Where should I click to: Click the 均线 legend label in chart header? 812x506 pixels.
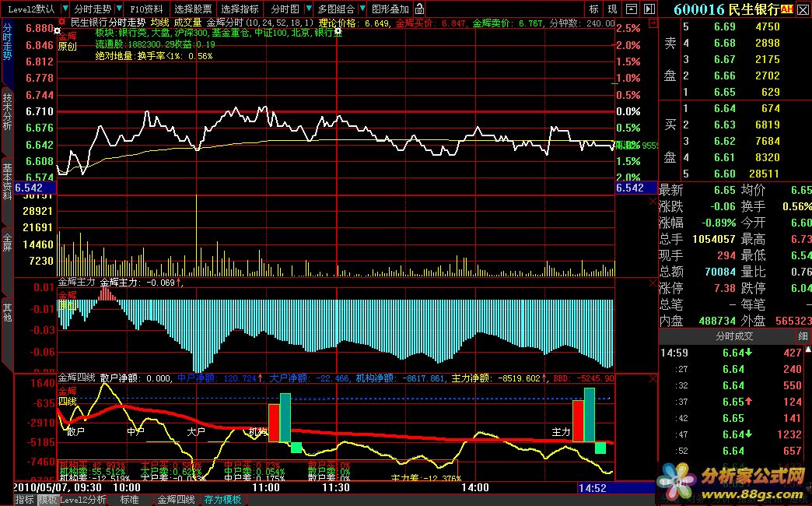(160, 23)
